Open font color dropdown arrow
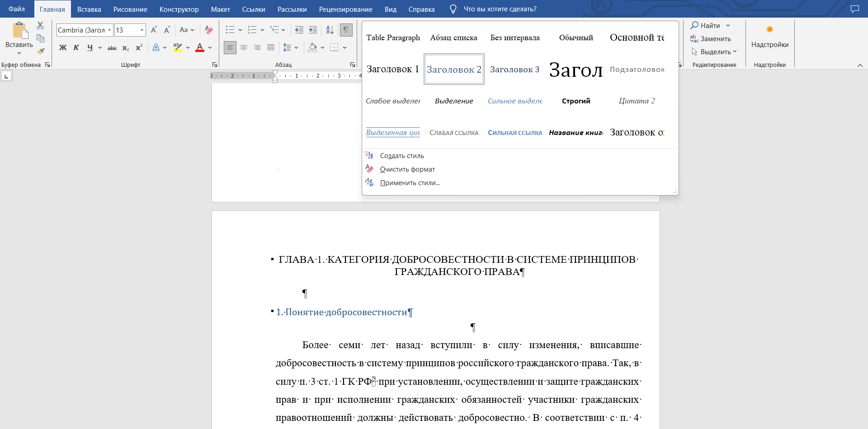The width and height of the screenshot is (868, 429). (210, 48)
